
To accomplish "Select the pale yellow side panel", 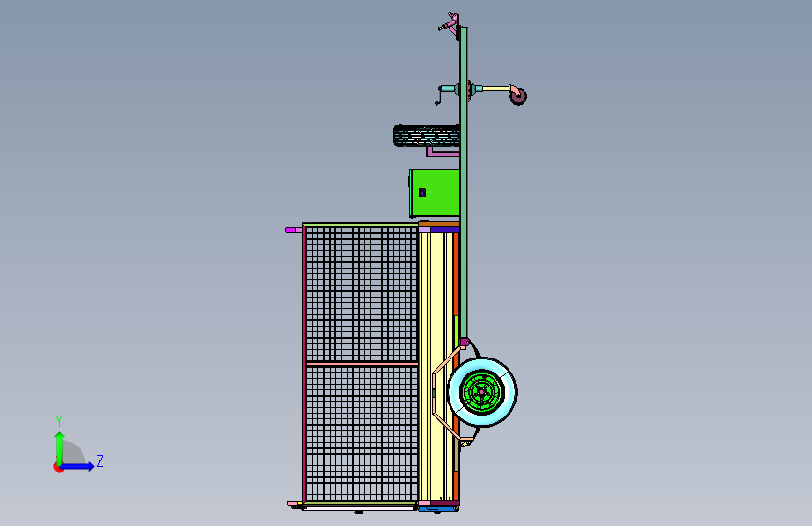I will pyautogui.click(x=436, y=367).
